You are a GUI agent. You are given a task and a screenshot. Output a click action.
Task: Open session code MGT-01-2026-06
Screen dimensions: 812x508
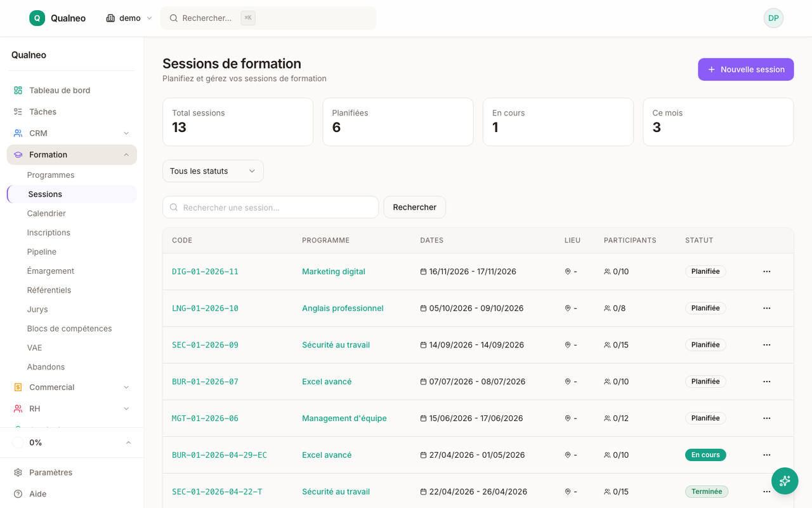205,418
